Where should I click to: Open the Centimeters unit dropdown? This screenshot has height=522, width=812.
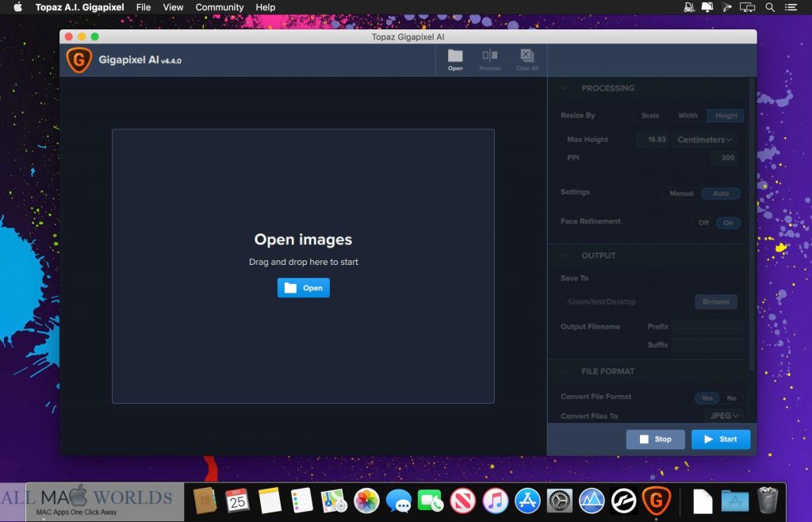point(704,140)
